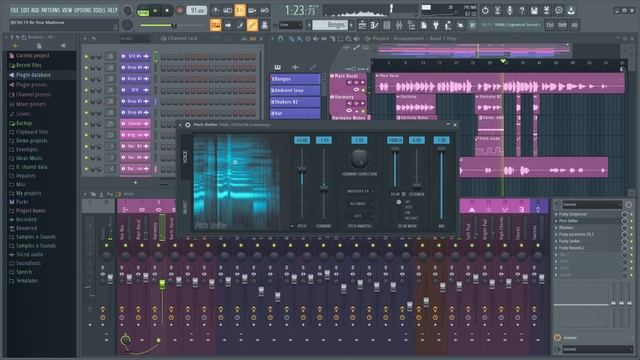Click the stop playback button

click(x=167, y=11)
